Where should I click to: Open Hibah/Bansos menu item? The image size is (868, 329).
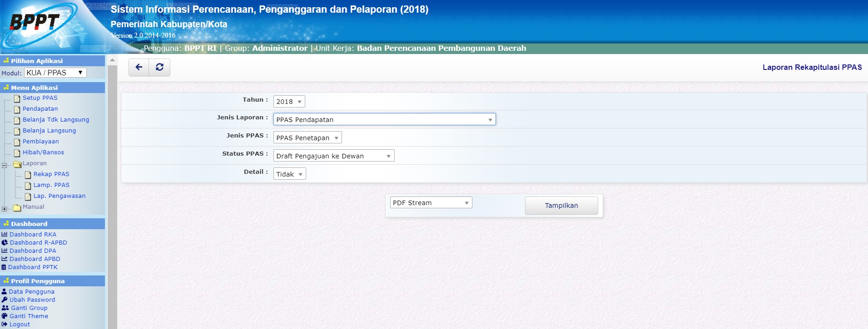(44, 152)
